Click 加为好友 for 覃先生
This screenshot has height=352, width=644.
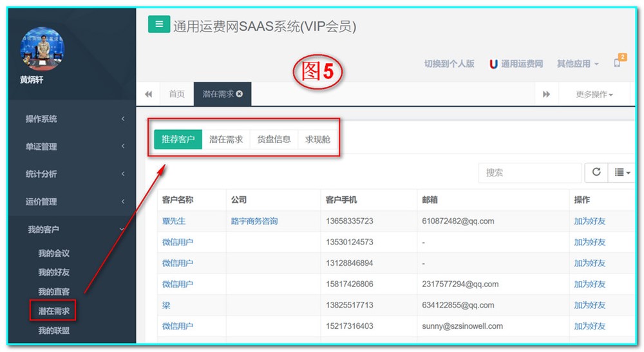coord(590,221)
